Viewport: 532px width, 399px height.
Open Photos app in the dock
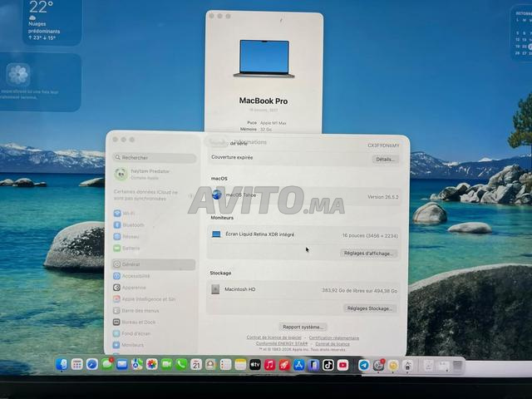151,365
